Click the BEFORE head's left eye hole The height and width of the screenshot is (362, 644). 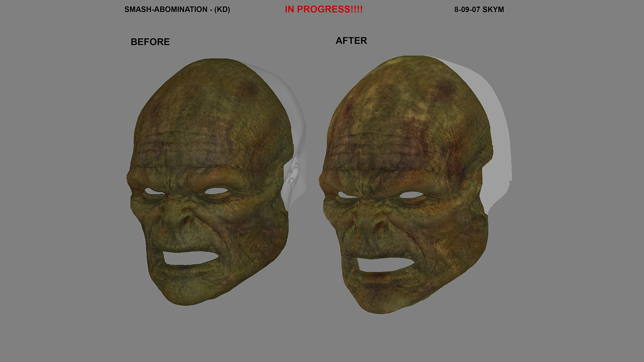click(x=153, y=191)
